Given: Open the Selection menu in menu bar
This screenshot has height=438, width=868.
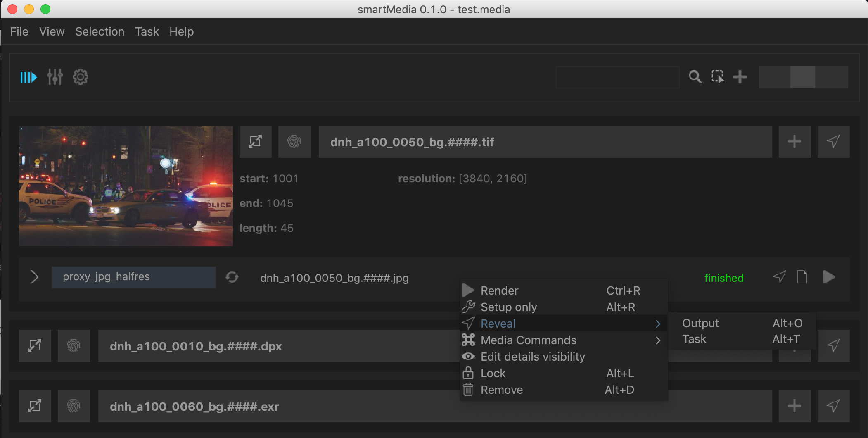Looking at the screenshot, I should 100,32.
